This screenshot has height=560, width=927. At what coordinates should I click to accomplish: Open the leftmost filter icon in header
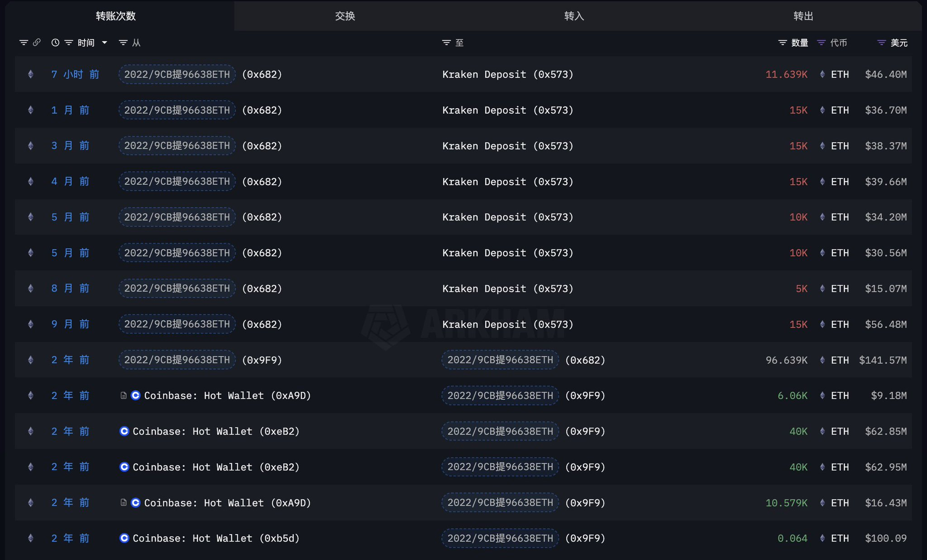pyautogui.click(x=24, y=43)
